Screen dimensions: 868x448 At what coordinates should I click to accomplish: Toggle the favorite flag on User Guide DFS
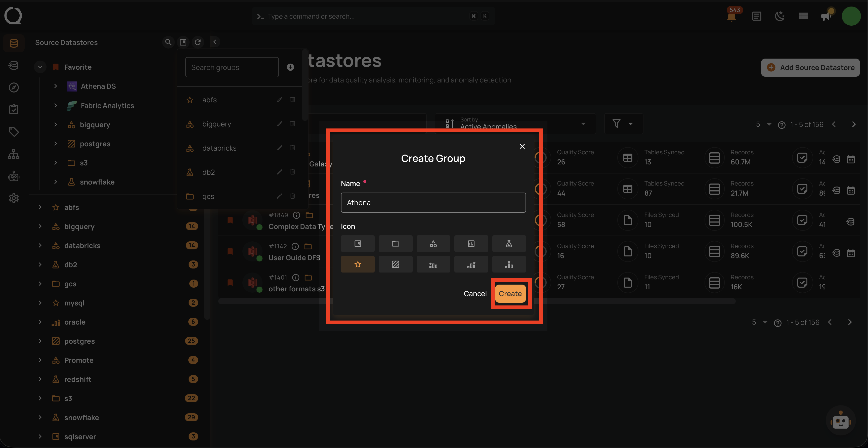230,252
